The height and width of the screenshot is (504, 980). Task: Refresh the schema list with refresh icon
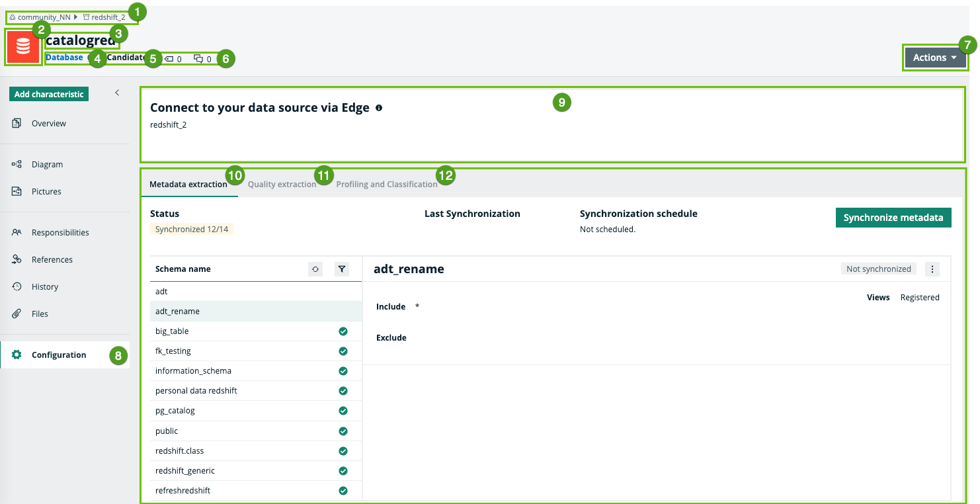pos(315,269)
